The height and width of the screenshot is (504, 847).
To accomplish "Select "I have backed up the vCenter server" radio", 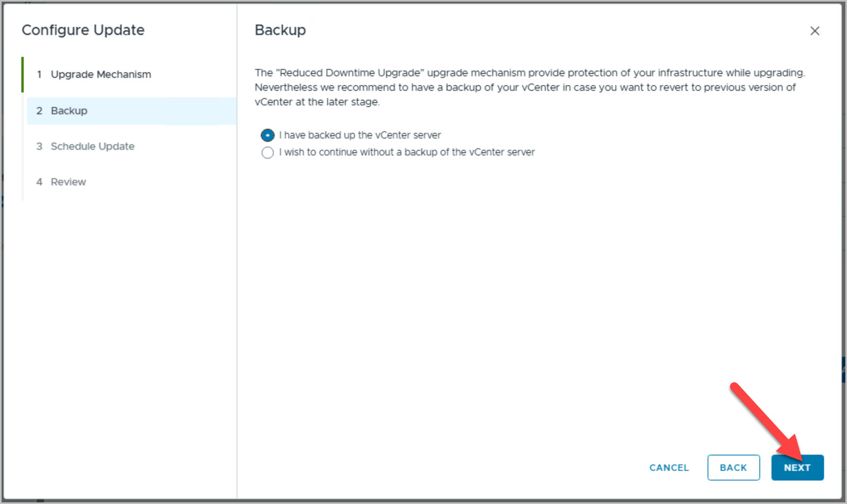I will 268,135.
